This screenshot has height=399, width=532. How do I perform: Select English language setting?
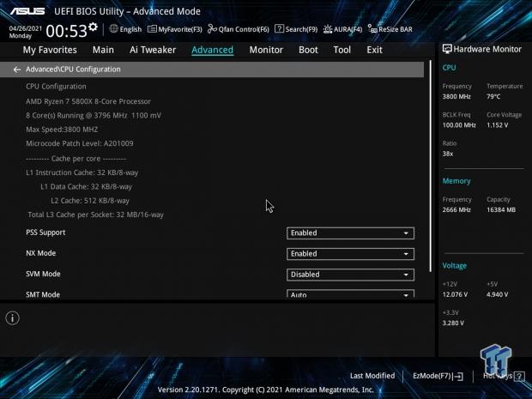(125, 29)
